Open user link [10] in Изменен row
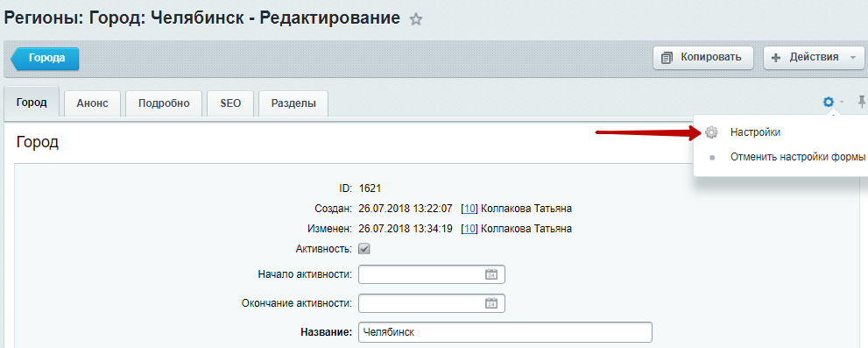 point(469,229)
